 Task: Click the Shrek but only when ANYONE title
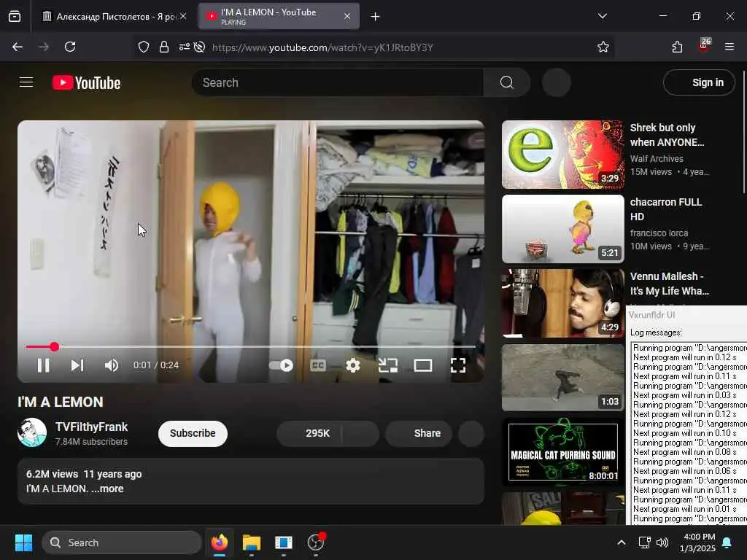click(667, 135)
